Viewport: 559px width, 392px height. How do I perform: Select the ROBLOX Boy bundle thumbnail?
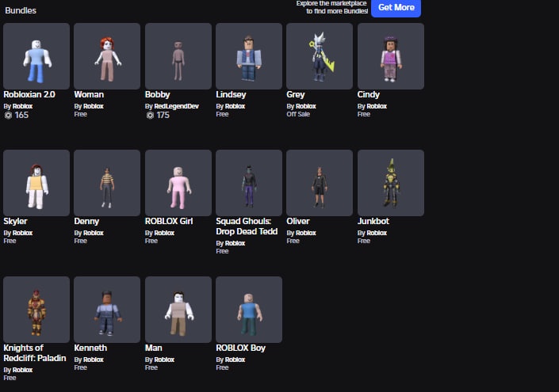tap(249, 310)
